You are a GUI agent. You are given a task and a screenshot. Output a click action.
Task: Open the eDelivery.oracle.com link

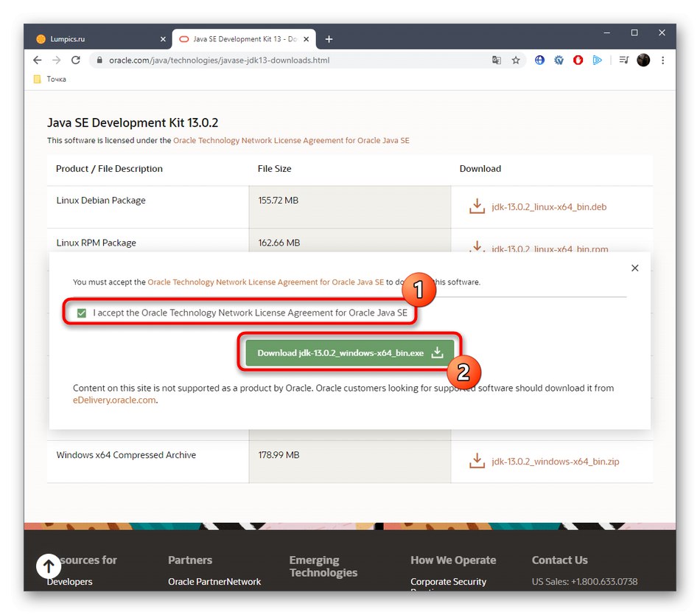pos(114,400)
